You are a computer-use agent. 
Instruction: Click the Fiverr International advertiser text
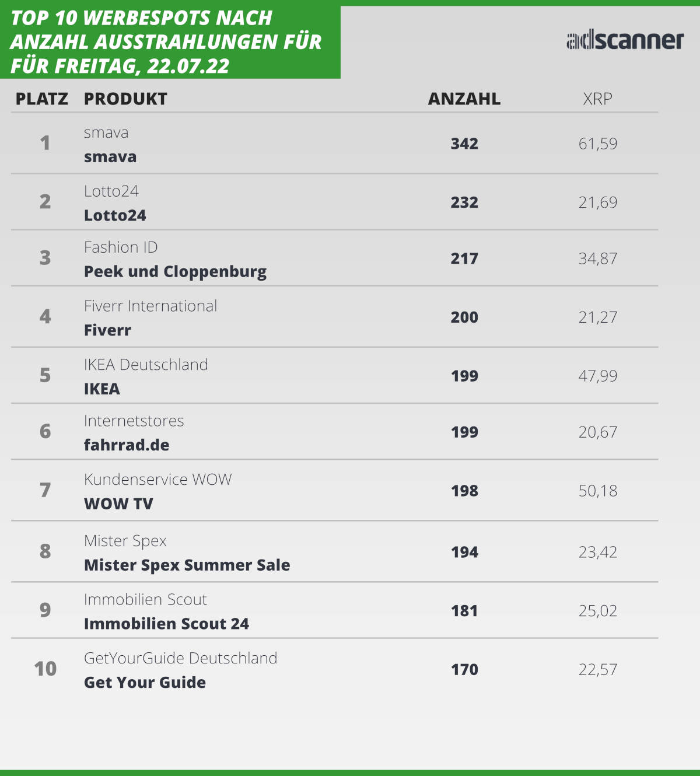[x=150, y=306]
